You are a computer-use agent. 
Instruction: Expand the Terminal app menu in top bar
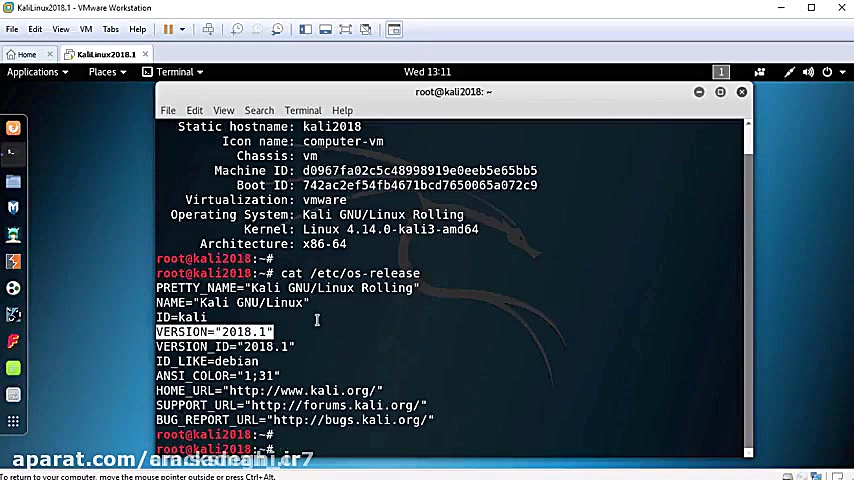(173, 72)
